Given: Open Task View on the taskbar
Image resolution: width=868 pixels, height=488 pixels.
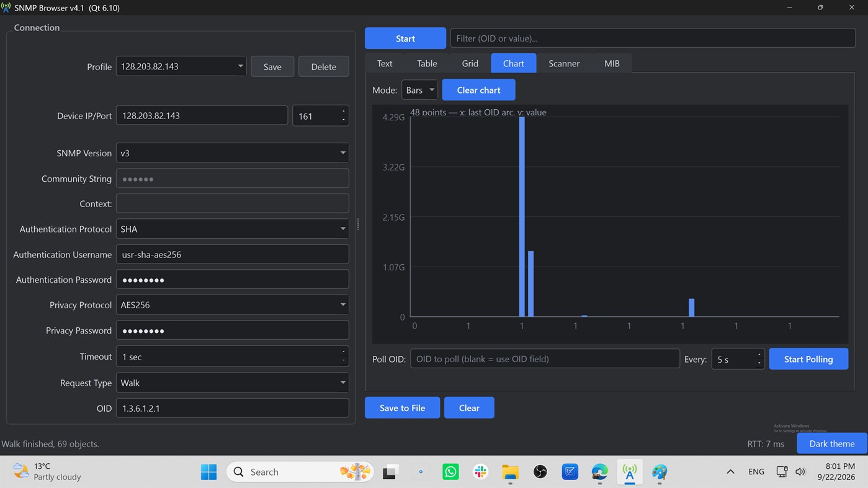Looking at the screenshot, I should (390, 472).
